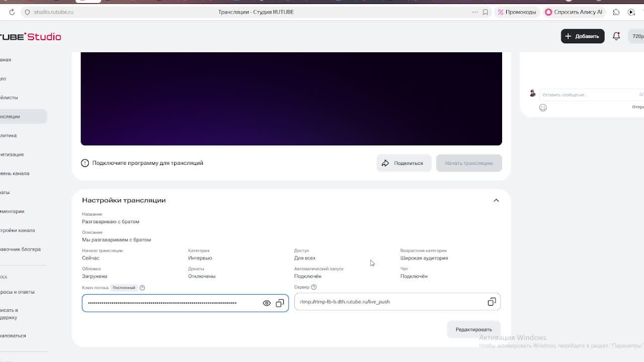The width and height of the screenshot is (644, 362).
Task: Open the Комментарии sidebar item
Action: click(x=12, y=211)
